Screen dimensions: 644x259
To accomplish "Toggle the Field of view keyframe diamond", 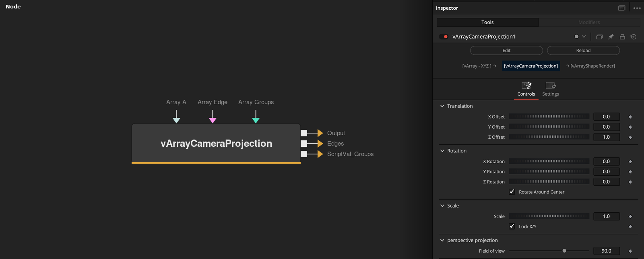I will [630, 251].
